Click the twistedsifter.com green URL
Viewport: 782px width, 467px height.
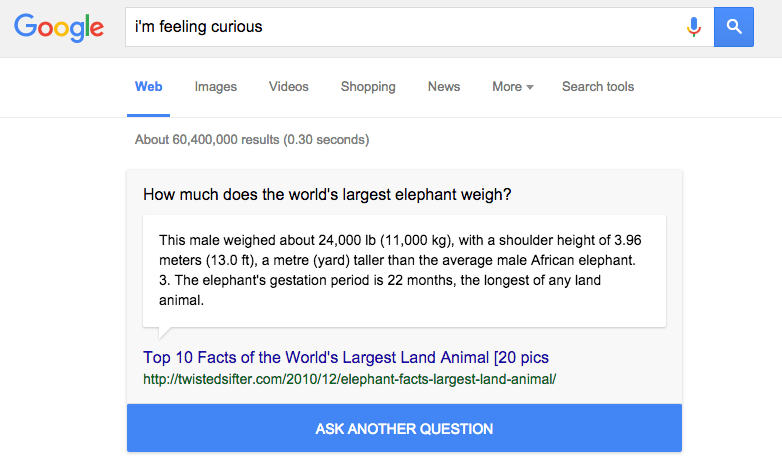[x=350, y=379]
